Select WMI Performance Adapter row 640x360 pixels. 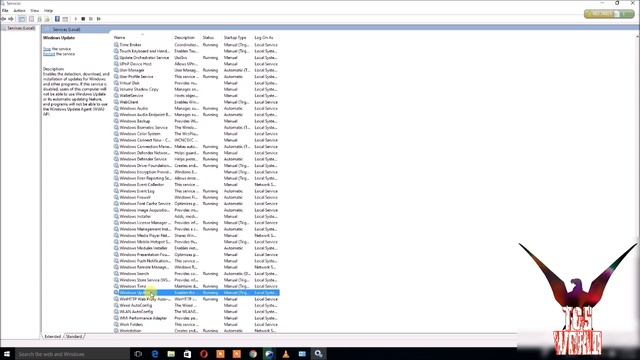196,318
